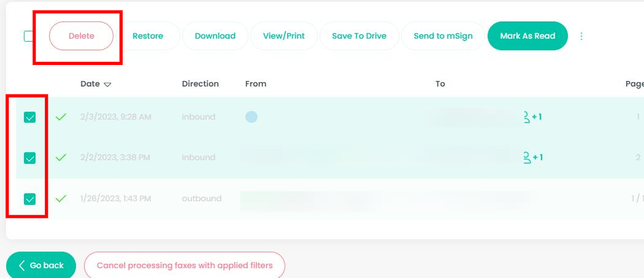Cancel processing faxes with applied filters
This screenshot has width=644, height=278.
pos(185,265)
